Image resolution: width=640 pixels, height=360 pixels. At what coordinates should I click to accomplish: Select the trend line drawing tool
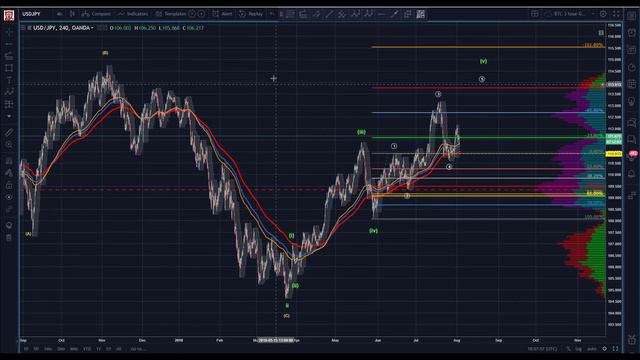click(x=9, y=44)
